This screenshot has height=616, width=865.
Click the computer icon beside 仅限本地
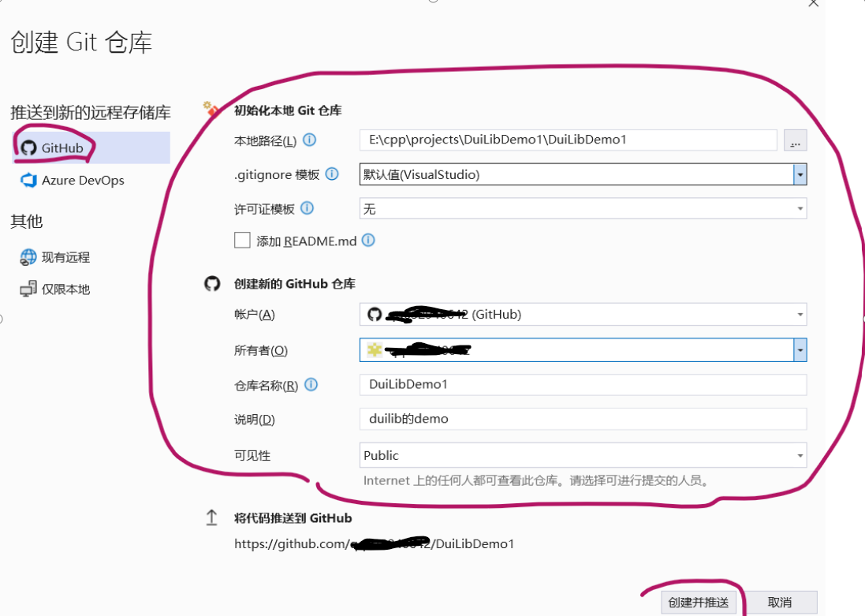[28, 289]
